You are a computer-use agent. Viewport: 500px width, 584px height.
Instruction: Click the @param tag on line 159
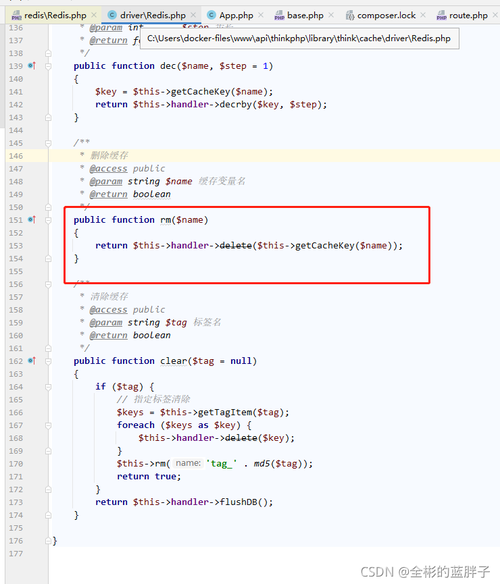coord(106,323)
